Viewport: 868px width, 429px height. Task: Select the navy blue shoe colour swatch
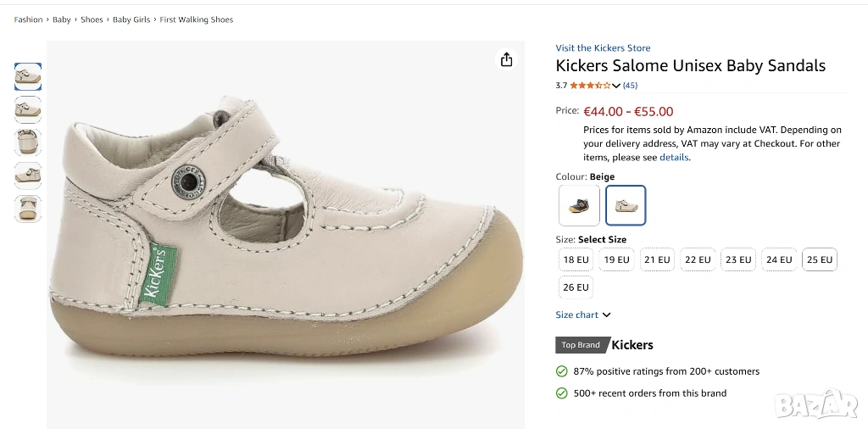580,205
